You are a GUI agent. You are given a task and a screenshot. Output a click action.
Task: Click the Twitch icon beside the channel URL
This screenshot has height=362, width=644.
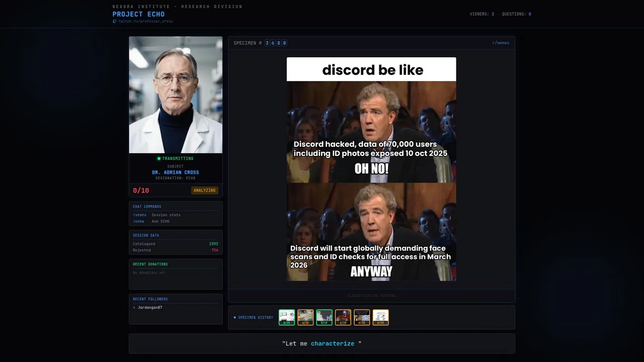pyautogui.click(x=115, y=21)
